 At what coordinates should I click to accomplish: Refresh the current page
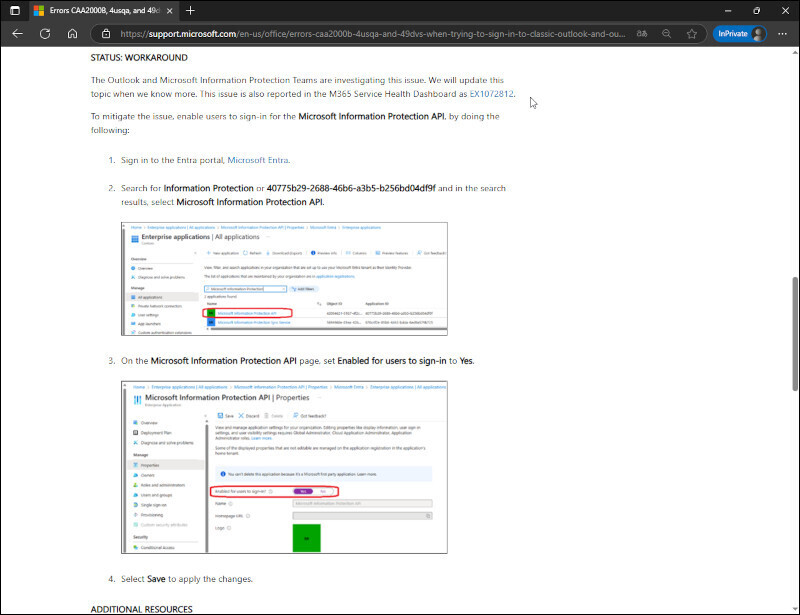pyautogui.click(x=45, y=34)
